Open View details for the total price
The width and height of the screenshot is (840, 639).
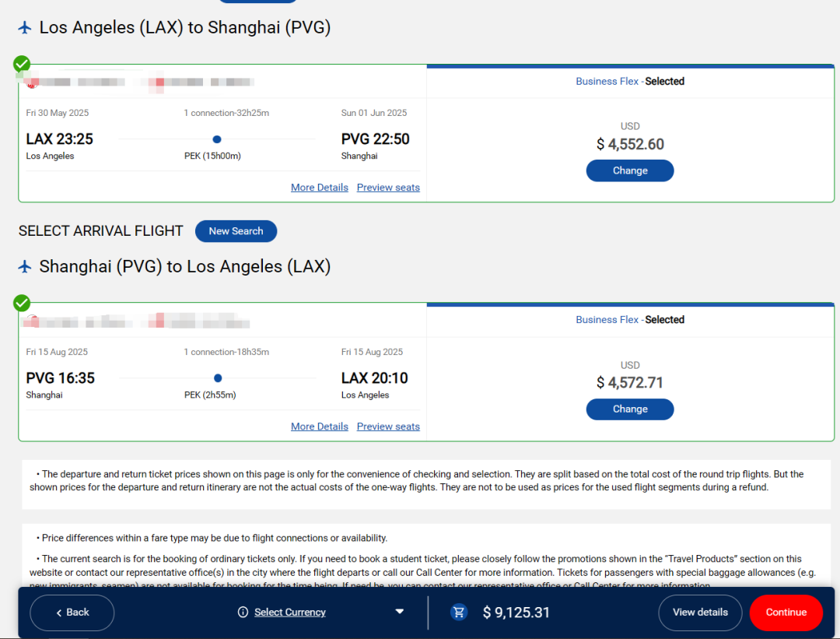(x=700, y=613)
